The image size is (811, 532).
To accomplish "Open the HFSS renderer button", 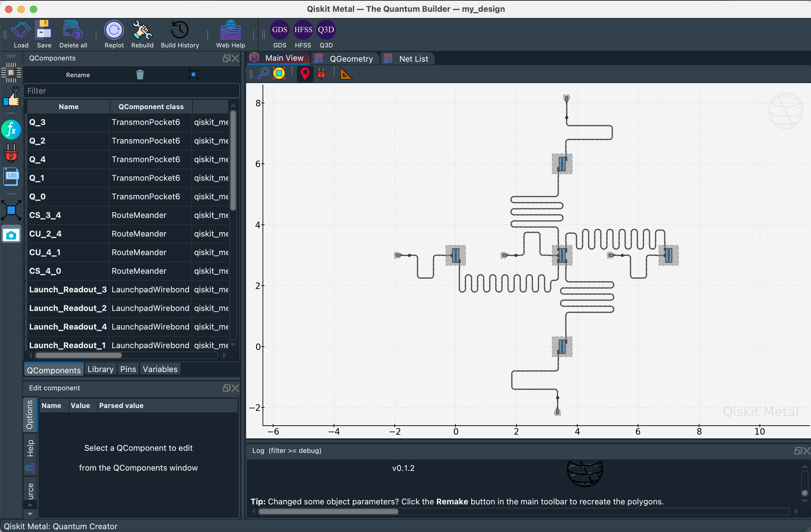I will pos(303,30).
